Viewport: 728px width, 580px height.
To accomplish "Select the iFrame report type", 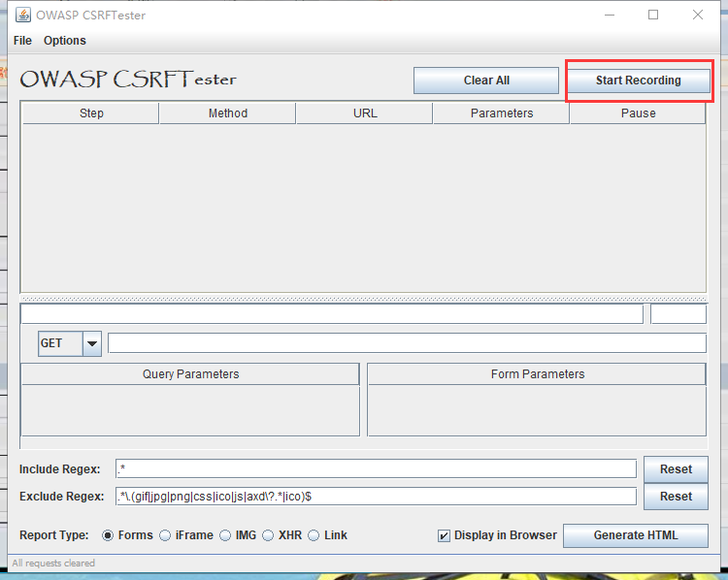I will pos(165,535).
